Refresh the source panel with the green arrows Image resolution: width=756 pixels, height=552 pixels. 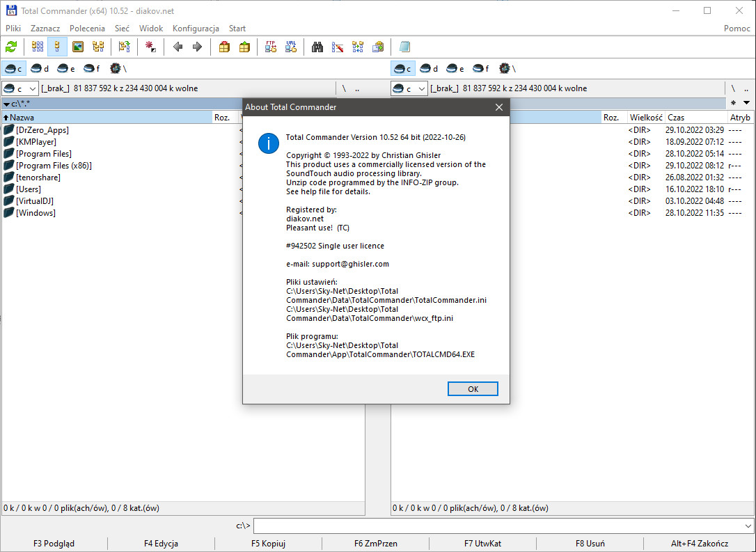pyautogui.click(x=11, y=47)
